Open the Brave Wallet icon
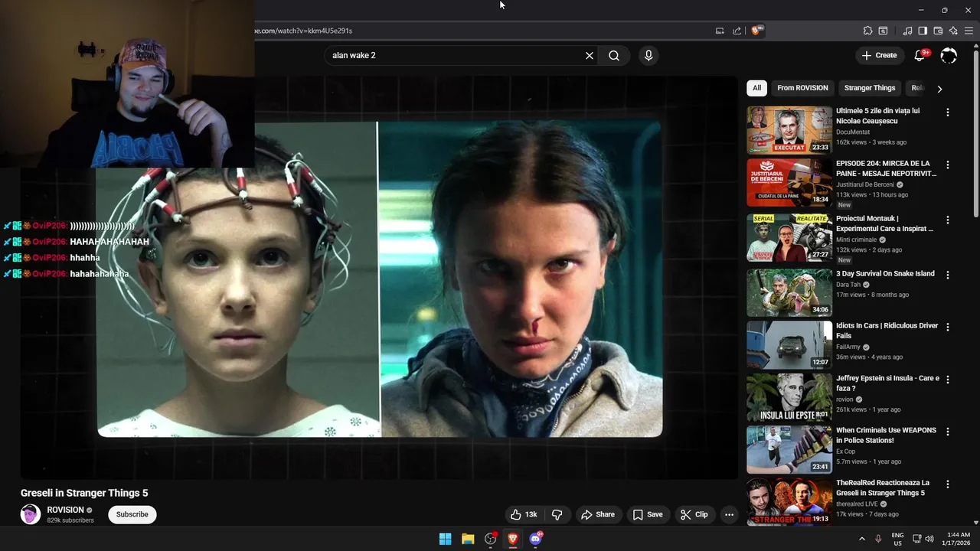The width and height of the screenshot is (980, 551). [x=938, y=31]
